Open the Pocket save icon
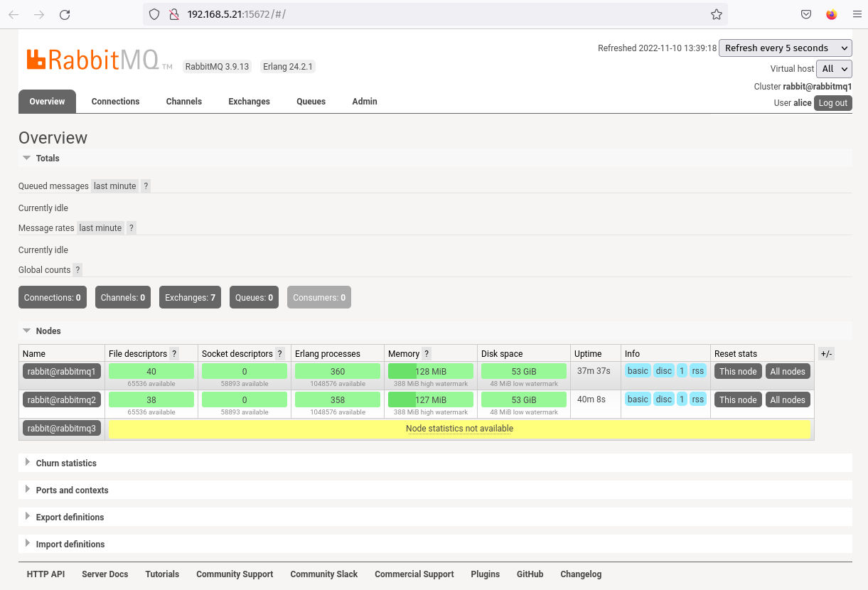Viewport: 868px width, 590px height. click(x=806, y=14)
